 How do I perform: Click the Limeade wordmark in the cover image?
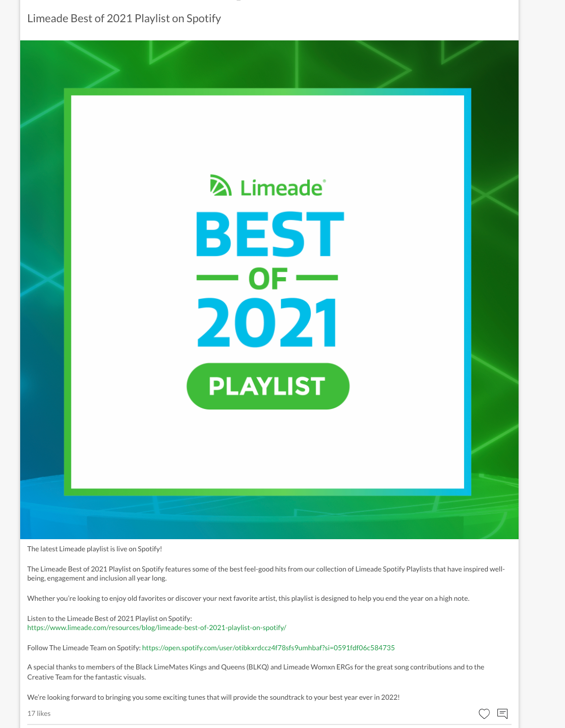[282, 188]
